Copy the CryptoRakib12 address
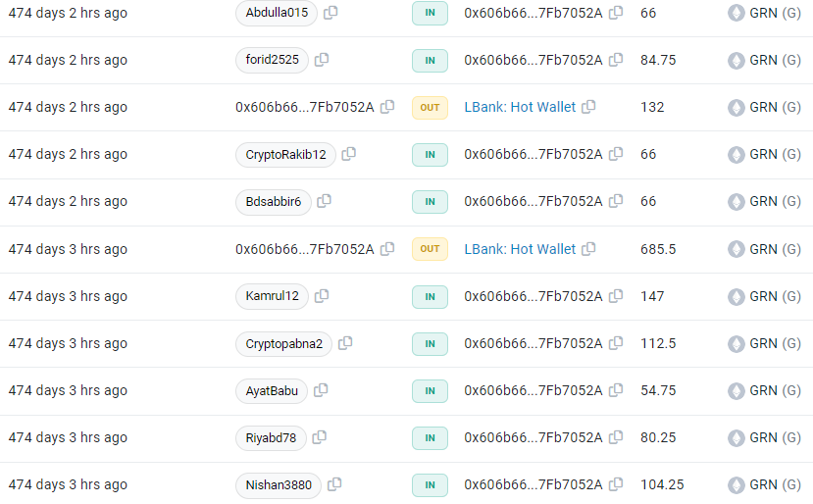813x504 pixels. click(348, 154)
